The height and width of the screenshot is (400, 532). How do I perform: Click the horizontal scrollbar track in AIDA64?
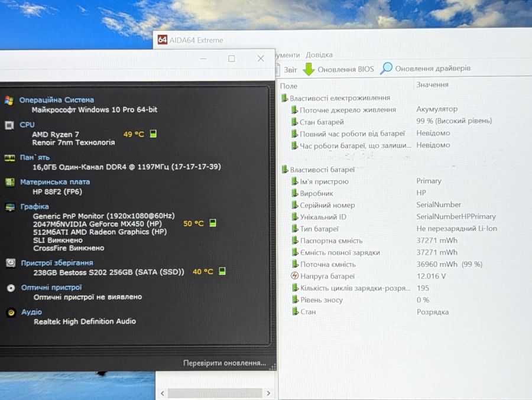click(215, 394)
